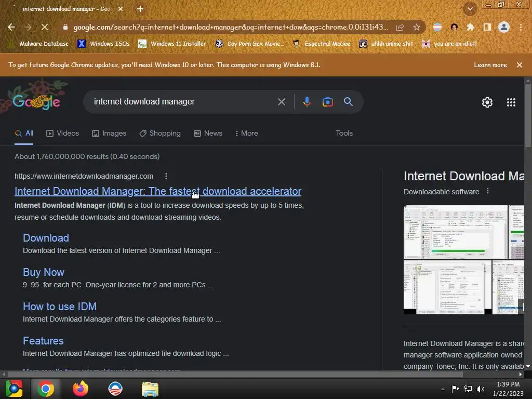Open knowledge panel three-dot menu beside Downloadable software
Viewport: 532px width, 399px height.
click(488, 191)
